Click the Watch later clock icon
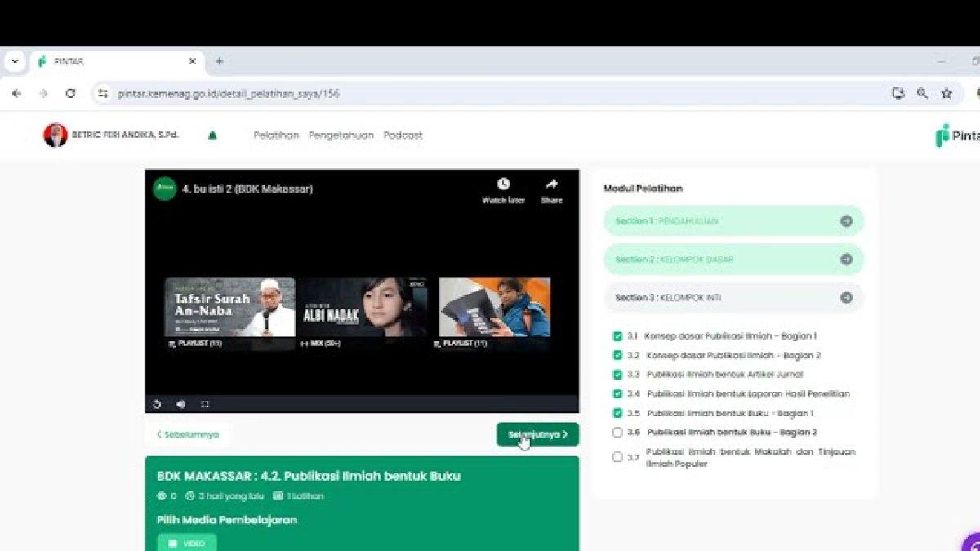This screenshot has width=980, height=551. coord(503,185)
